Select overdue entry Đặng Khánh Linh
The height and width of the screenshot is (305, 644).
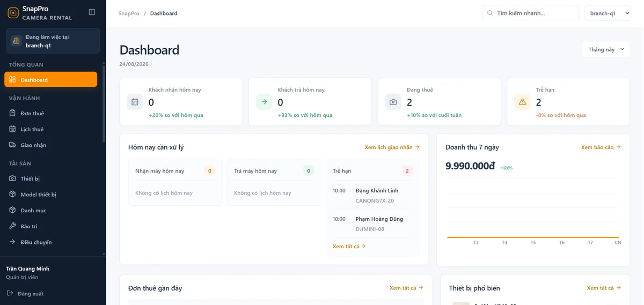click(x=377, y=190)
